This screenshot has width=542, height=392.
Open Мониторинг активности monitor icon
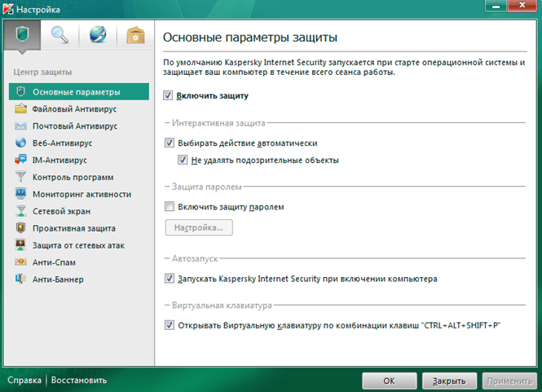pos(21,195)
